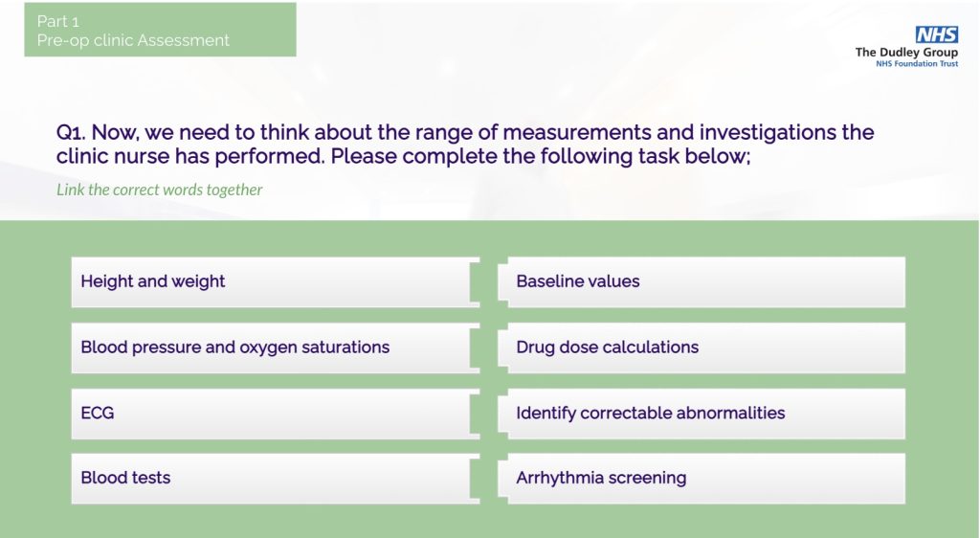Click the Q1 question text
The height and width of the screenshot is (538, 980).
[465, 144]
